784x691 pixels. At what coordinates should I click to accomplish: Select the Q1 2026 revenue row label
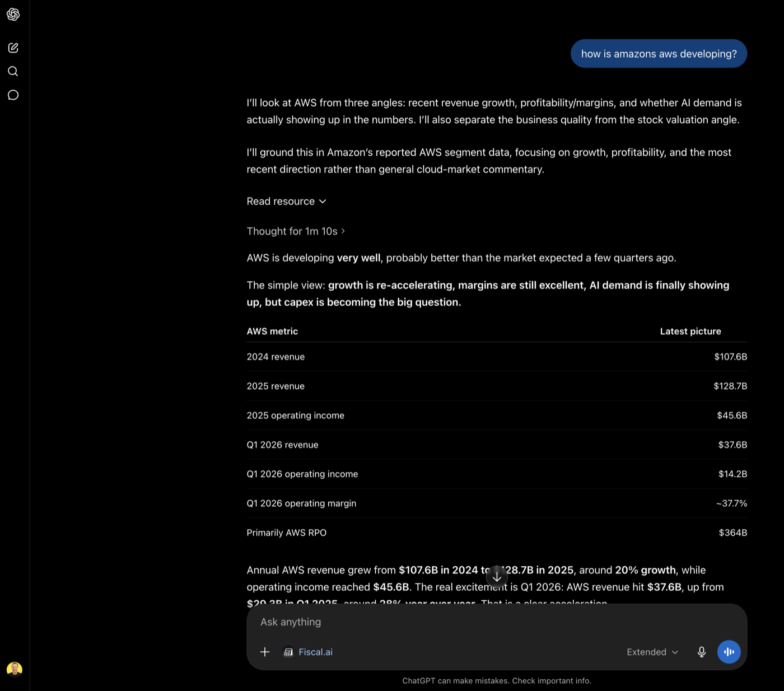(x=282, y=445)
